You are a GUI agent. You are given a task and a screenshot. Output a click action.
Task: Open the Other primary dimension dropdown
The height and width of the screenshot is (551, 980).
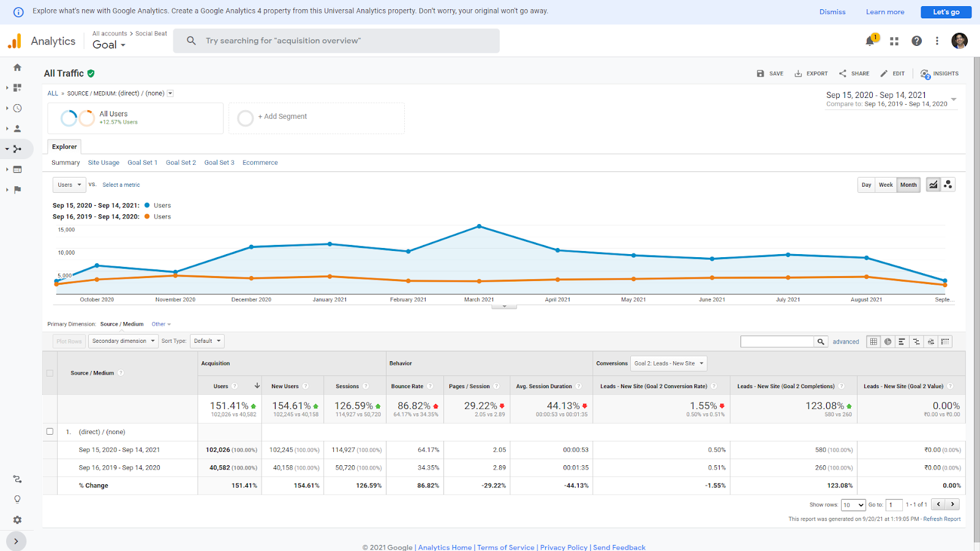tap(161, 324)
